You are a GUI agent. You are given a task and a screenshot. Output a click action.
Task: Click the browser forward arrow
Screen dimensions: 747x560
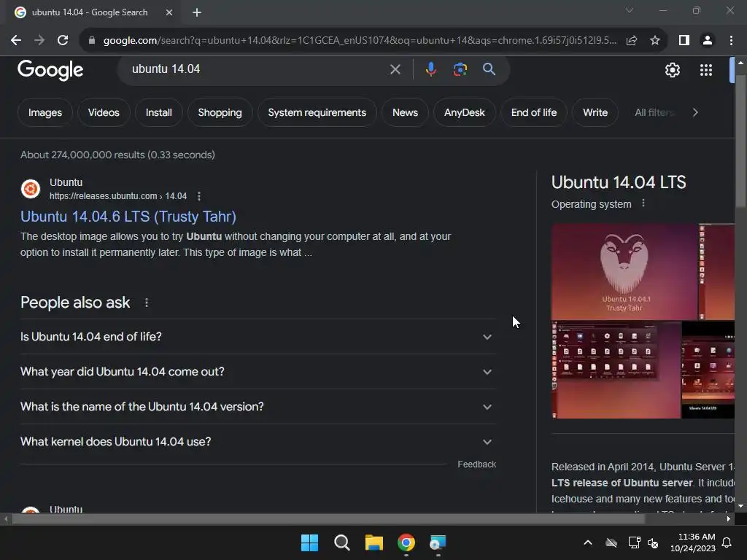39,41
